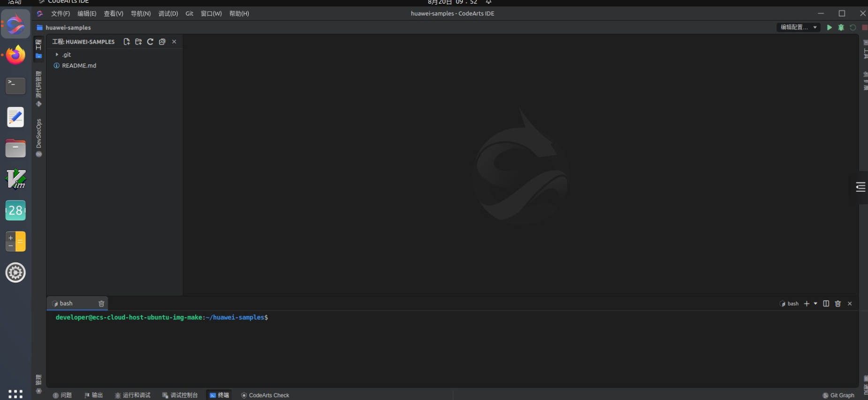Screen dimensions: 868x400
Task: Open the 工程 project side tab
Action: (x=38, y=49)
